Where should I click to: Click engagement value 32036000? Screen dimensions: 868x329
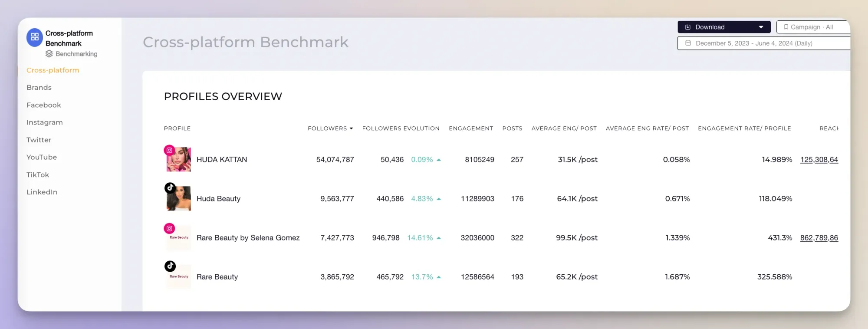[477, 238]
